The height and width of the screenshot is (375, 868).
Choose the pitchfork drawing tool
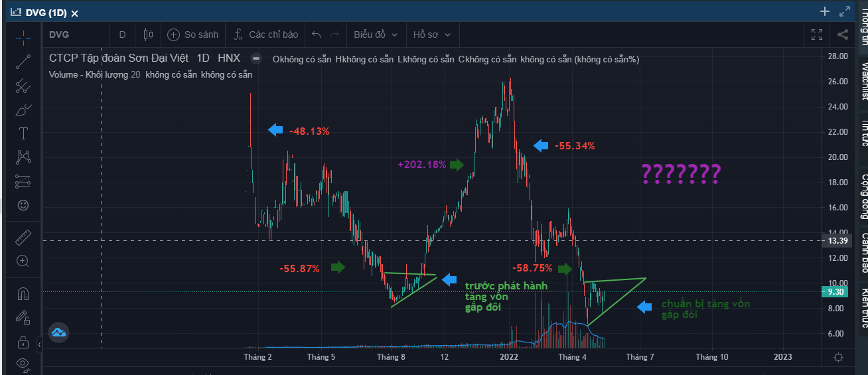click(23, 86)
